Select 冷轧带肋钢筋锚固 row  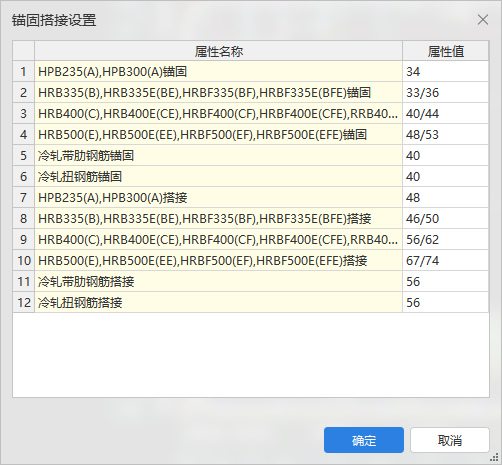[218, 155]
